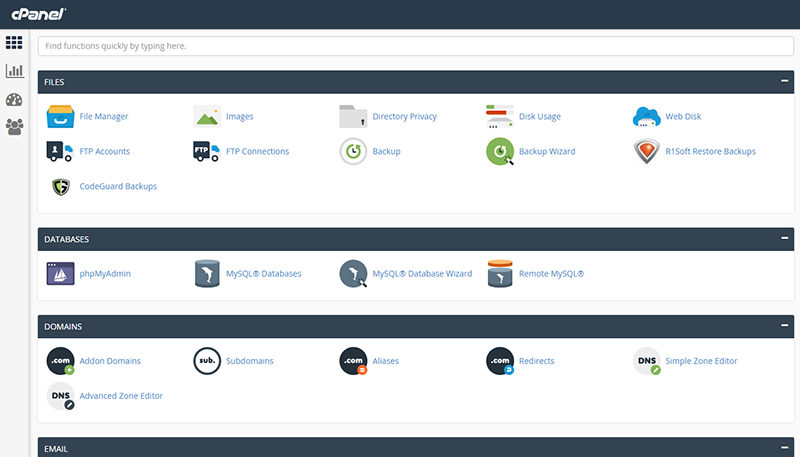The image size is (800, 457).
Task: Click the Backup clock icon
Action: 353,151
